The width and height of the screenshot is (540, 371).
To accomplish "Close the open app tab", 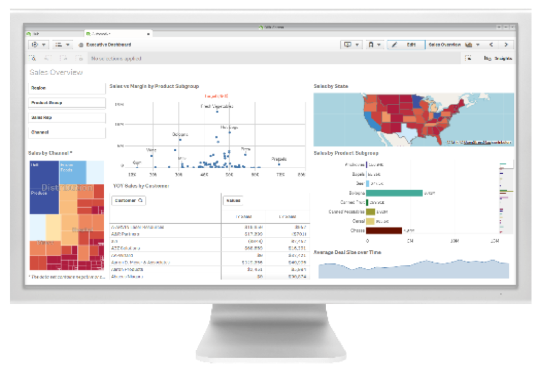I will (x=148, y=34).
